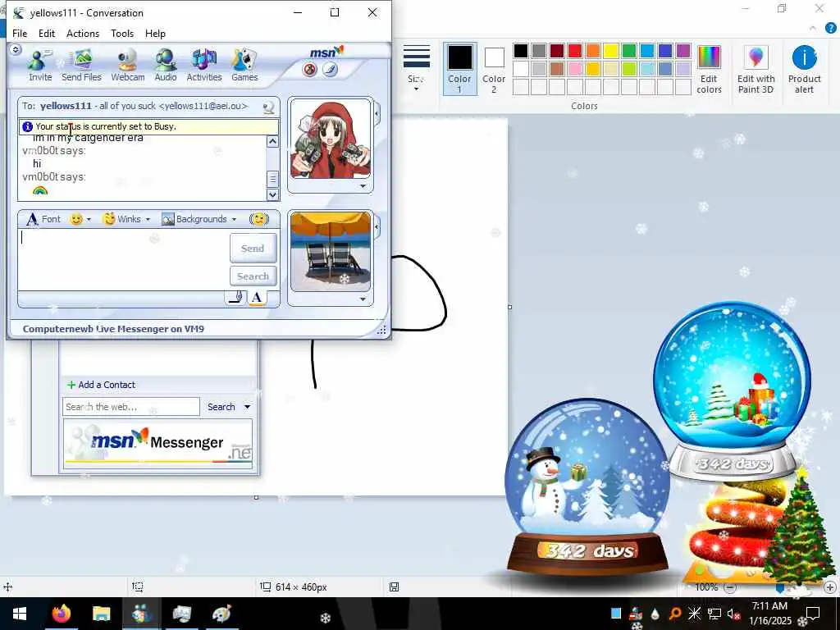Open the Tools menu
The width and height of the screenshot is (840, 630).
122,33
